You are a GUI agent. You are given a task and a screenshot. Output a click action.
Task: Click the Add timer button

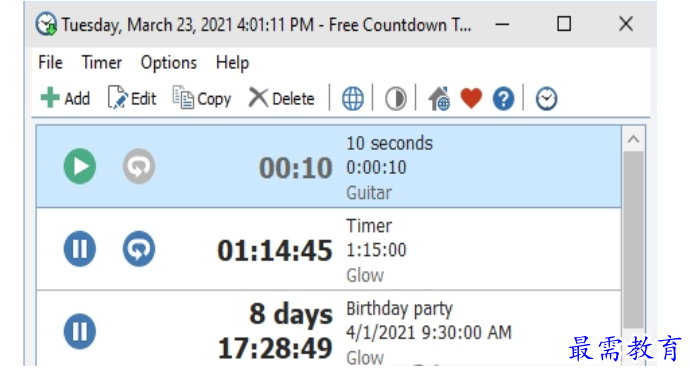65,98
